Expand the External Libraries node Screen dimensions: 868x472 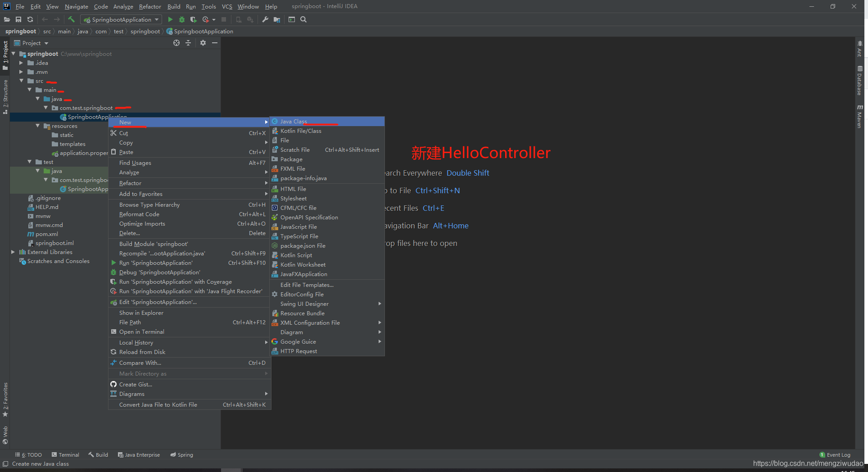click(14, 252)
